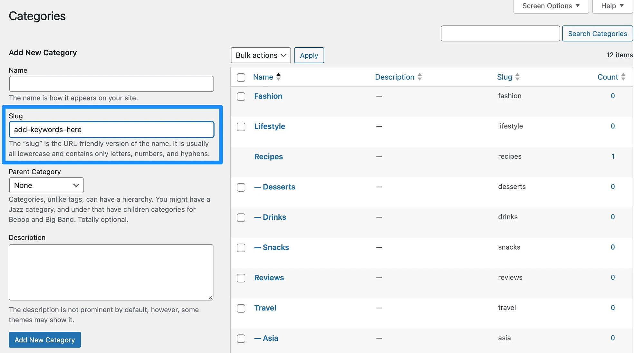This screenshot has height=353, width=644.
Task: Apply the selected bulk action
Action: 309,55
